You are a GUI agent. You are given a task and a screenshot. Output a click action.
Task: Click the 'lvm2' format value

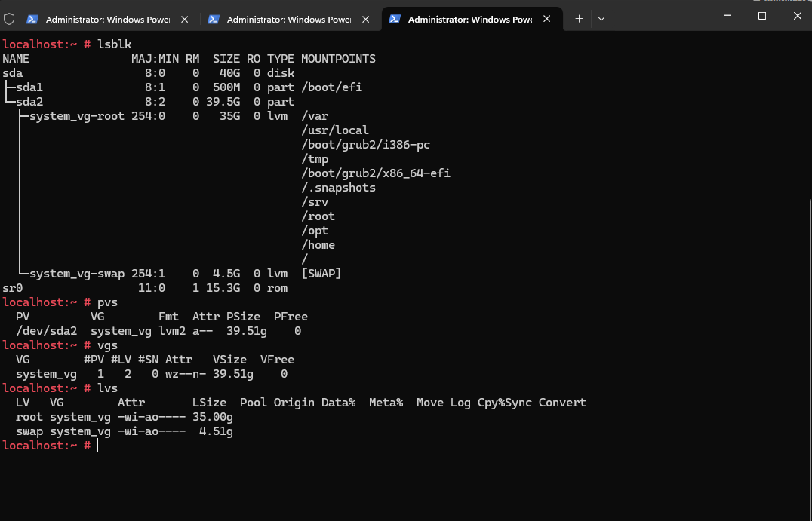(172, 331)
